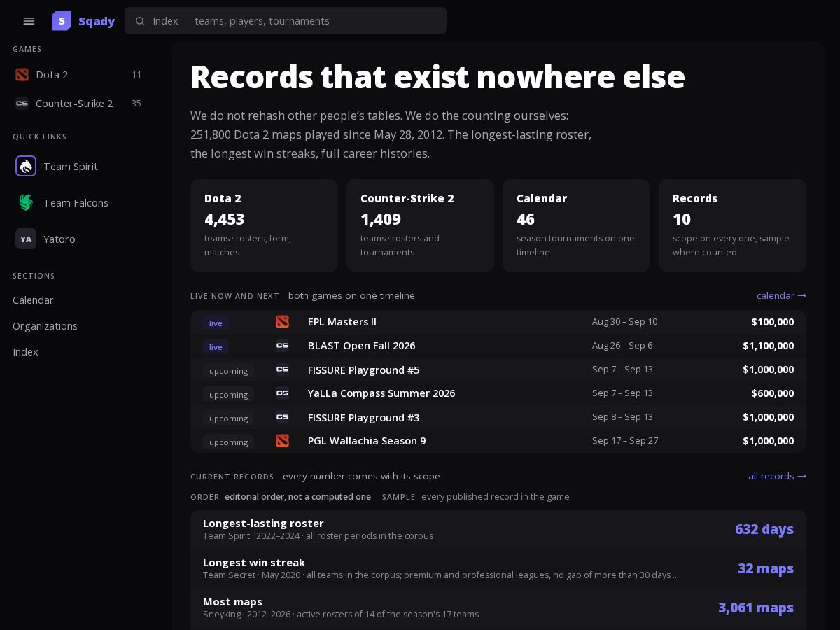The width and height of the screenshot is (840, 630).
Task: Open the hamburger menu icon
Action: click(x=29, y=21)
